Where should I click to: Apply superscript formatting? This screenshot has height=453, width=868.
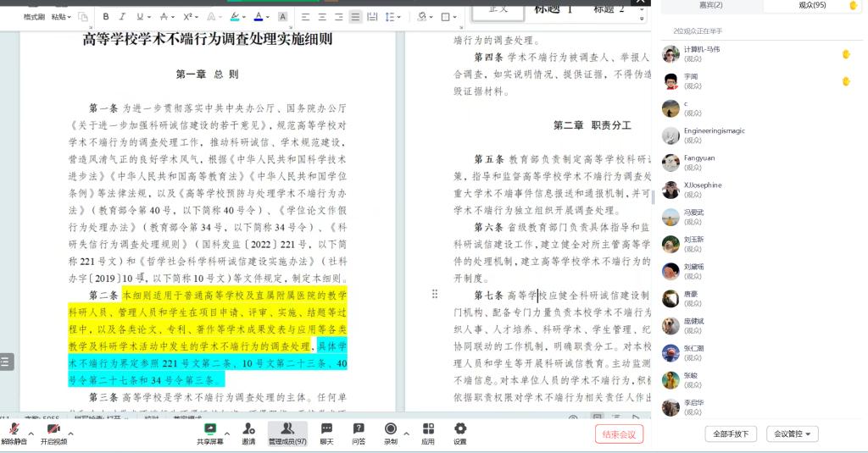(187, 17)
